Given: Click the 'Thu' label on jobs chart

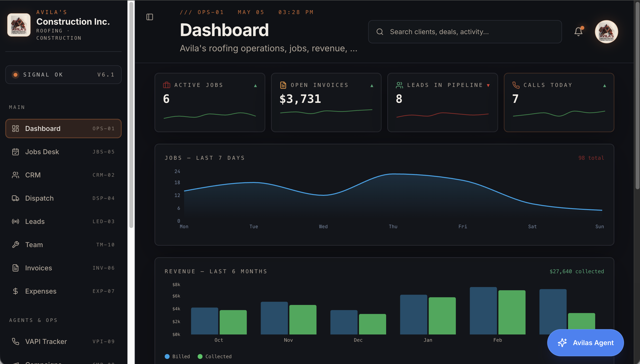Looking at the screenshot, I should tap(393, 227).
